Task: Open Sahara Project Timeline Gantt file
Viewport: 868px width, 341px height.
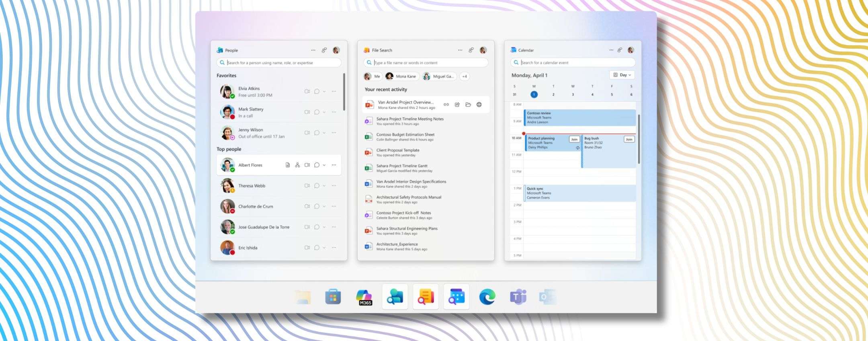Action: [426, 168]
